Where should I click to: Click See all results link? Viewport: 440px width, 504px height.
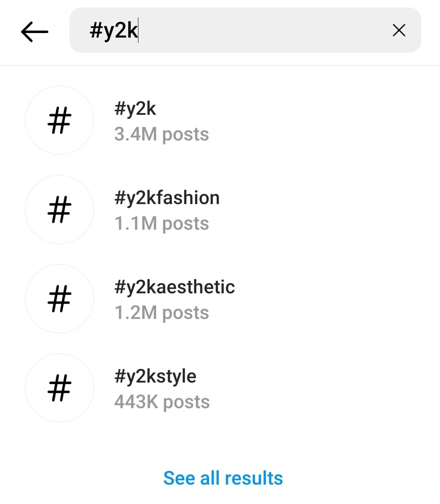pos(223,478)
